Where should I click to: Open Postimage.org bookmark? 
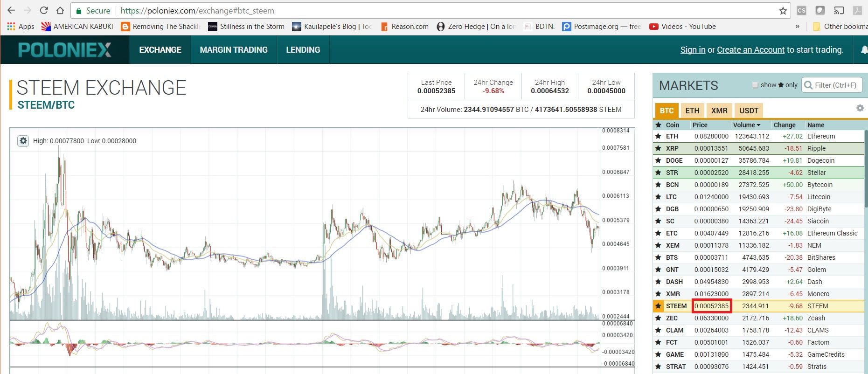pos(602,27)
